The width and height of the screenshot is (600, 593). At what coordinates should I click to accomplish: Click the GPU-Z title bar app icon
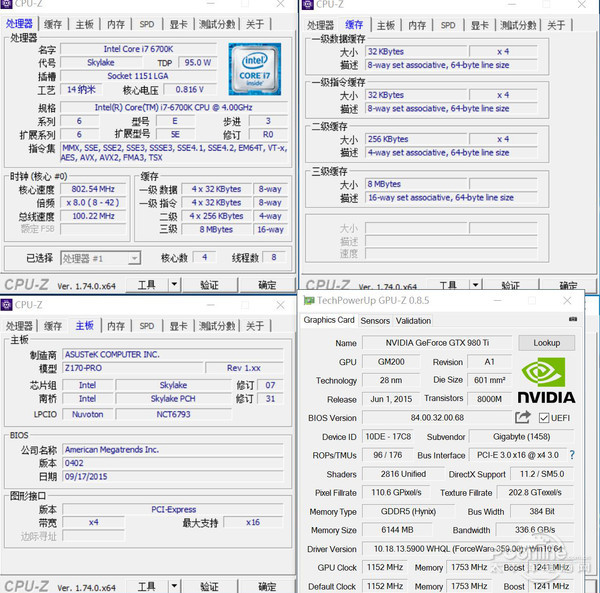[308, 300]
